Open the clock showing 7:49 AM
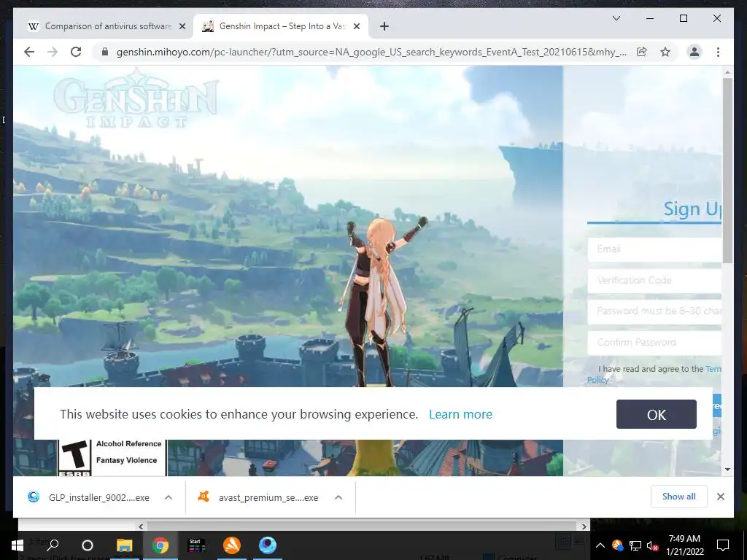The height and width of the screenshot is (560, 747). pyautogui.click(x=684, y=545)
